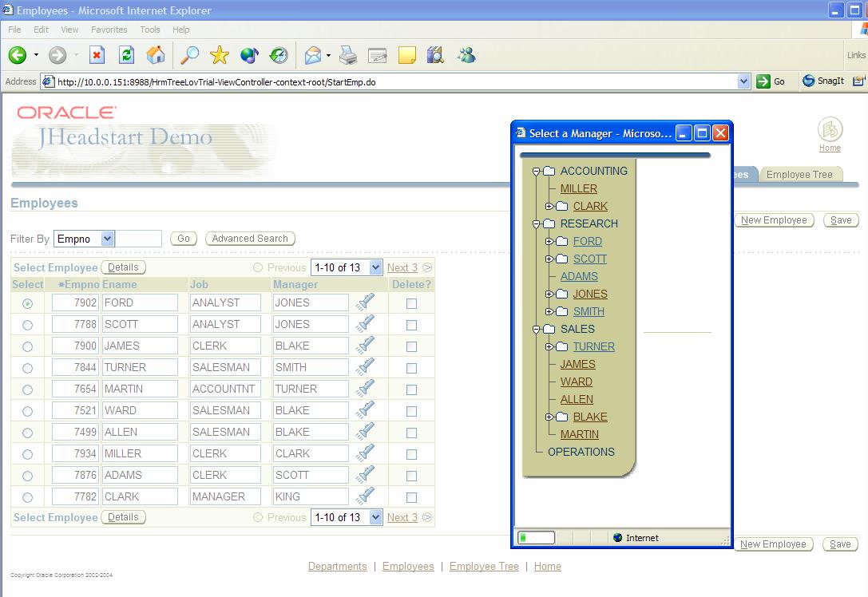
Task: Select the radio button for employee 7900
Action: click(28, 346)
